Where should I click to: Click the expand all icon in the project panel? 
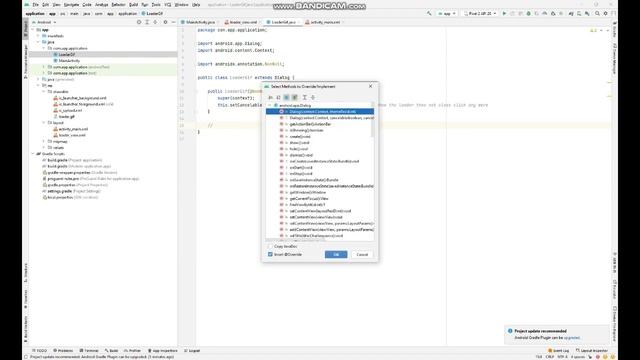tap(147, 22)
